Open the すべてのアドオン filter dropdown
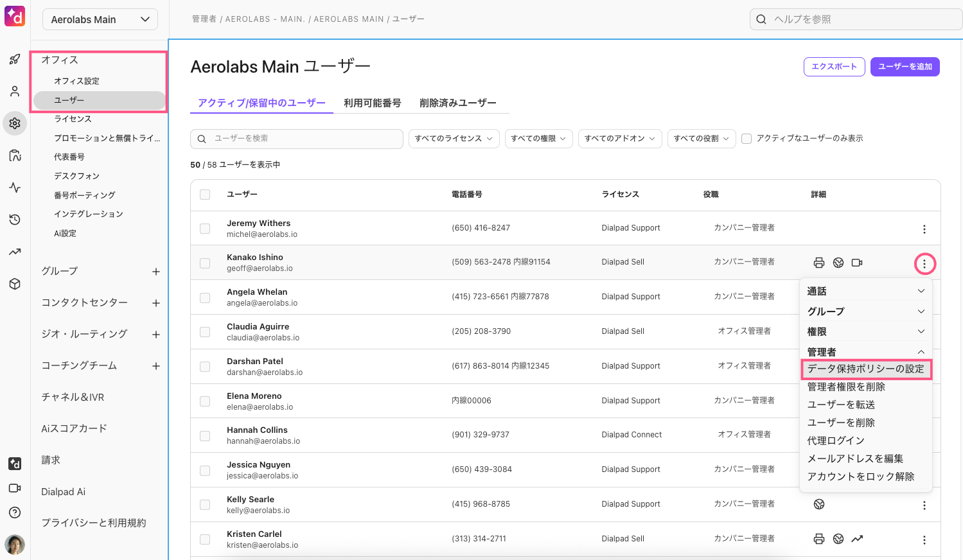 pos(620,139)
